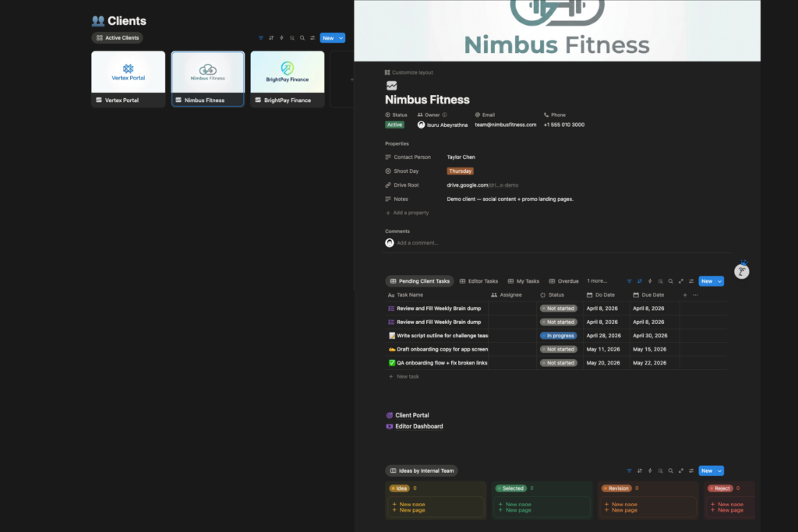Click the Customize layout icon
The image size is (798, 532).
click(387, 72)
